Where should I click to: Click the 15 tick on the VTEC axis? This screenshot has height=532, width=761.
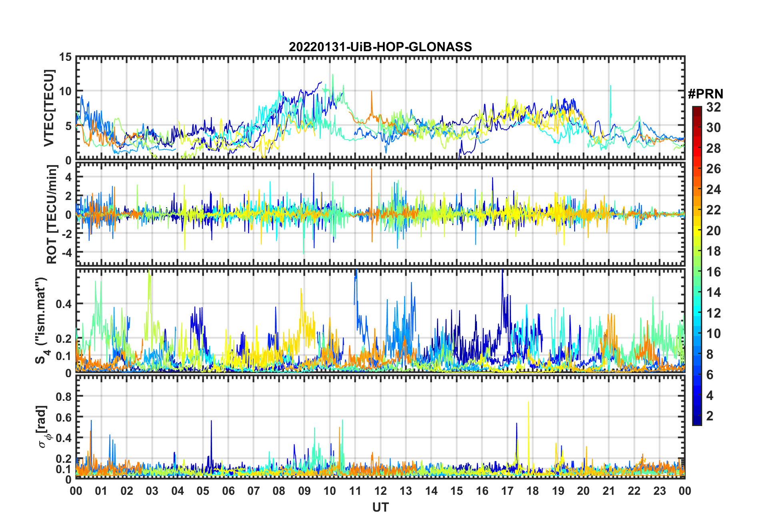66,57
